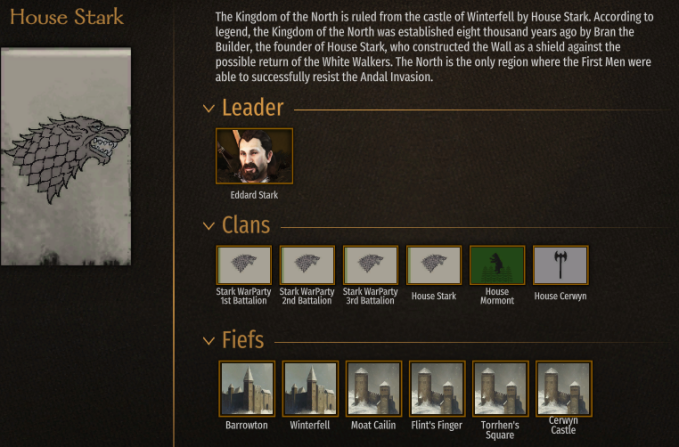Click the House Mormont name label
The image size is (679, 447).
pos(497,296)
